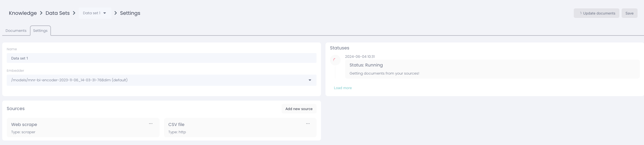The width and height of the screenshot is (644, 145).
Task: Click the chevron right after Knowledge
Action: click(41, 13)
